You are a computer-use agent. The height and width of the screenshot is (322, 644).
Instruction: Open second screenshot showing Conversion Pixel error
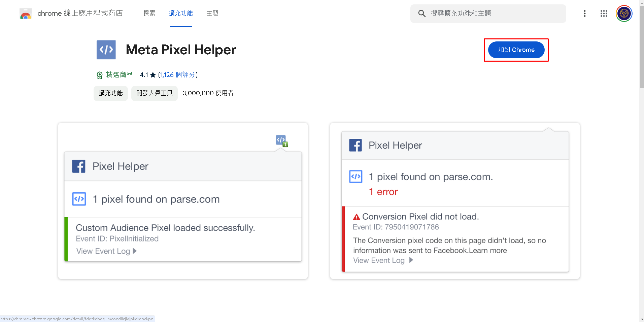point(455,201)
